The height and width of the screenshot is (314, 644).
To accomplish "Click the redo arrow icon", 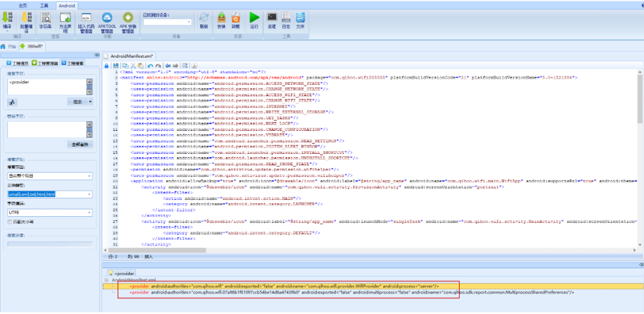I will pos(158,66).
